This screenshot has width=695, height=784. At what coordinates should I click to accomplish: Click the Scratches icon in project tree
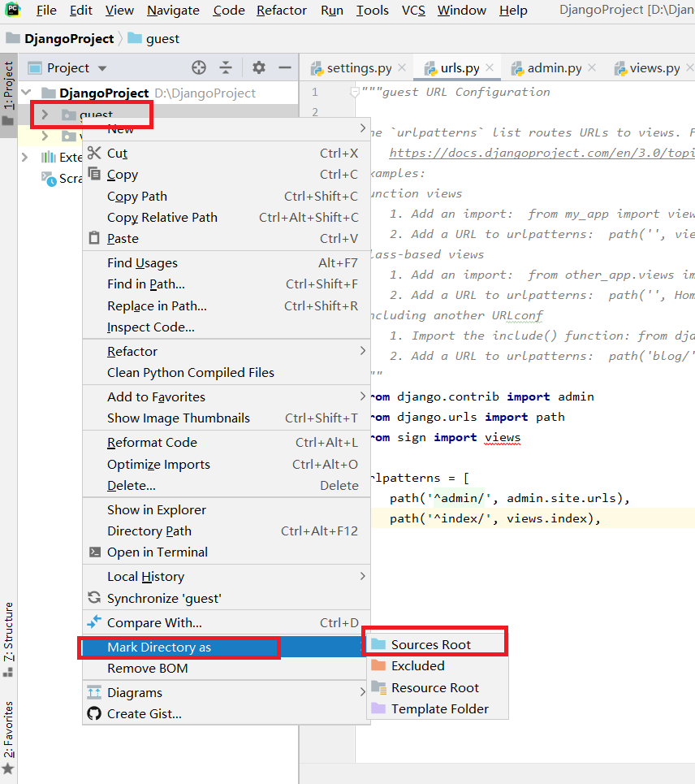tap(49, 179)
